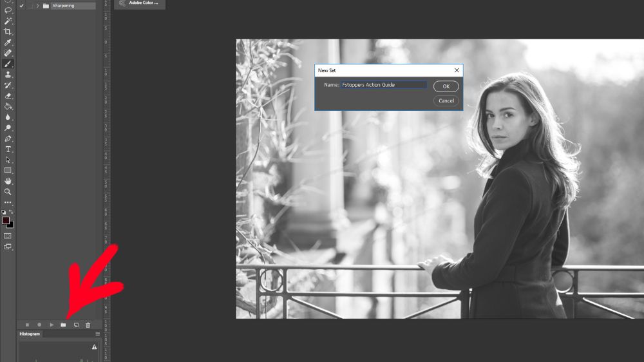Close the New Set dialog

point(457,70)
